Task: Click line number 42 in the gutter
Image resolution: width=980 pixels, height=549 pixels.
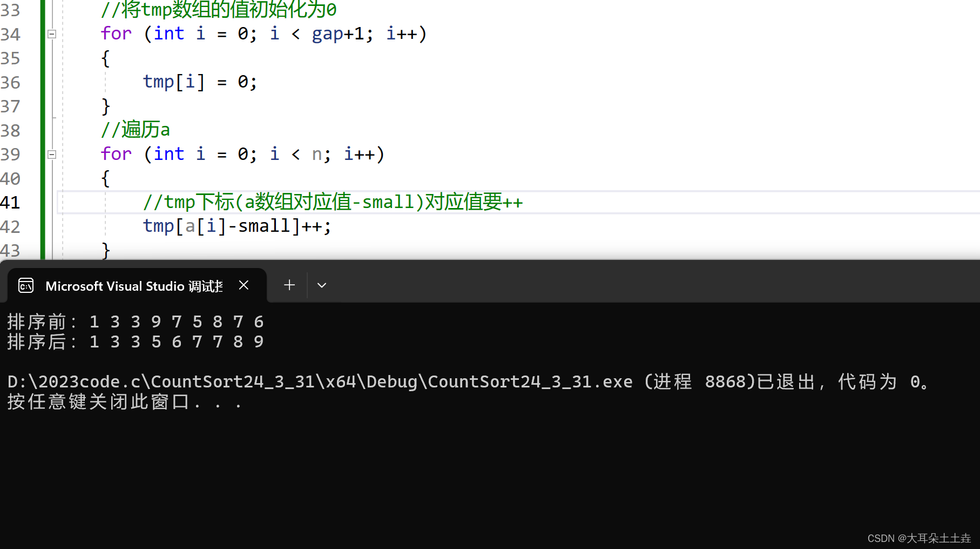Action: (x=10, y=227)
